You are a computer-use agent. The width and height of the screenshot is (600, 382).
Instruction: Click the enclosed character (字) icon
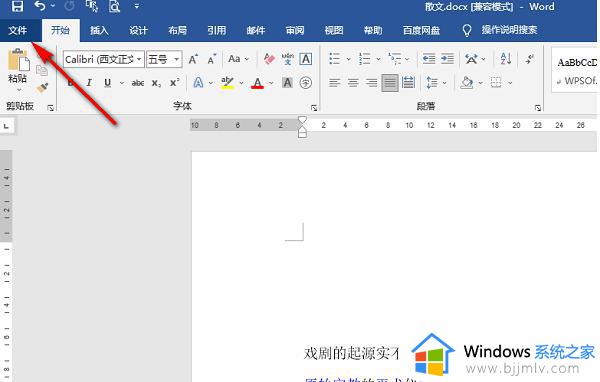(305, 82)
